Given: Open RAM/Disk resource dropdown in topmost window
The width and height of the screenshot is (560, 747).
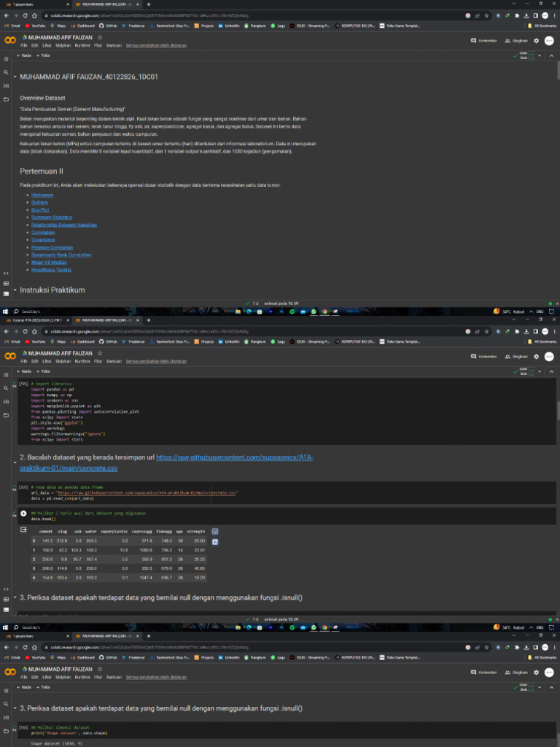Looking at the screenshot, I should (x=540, y=55).
